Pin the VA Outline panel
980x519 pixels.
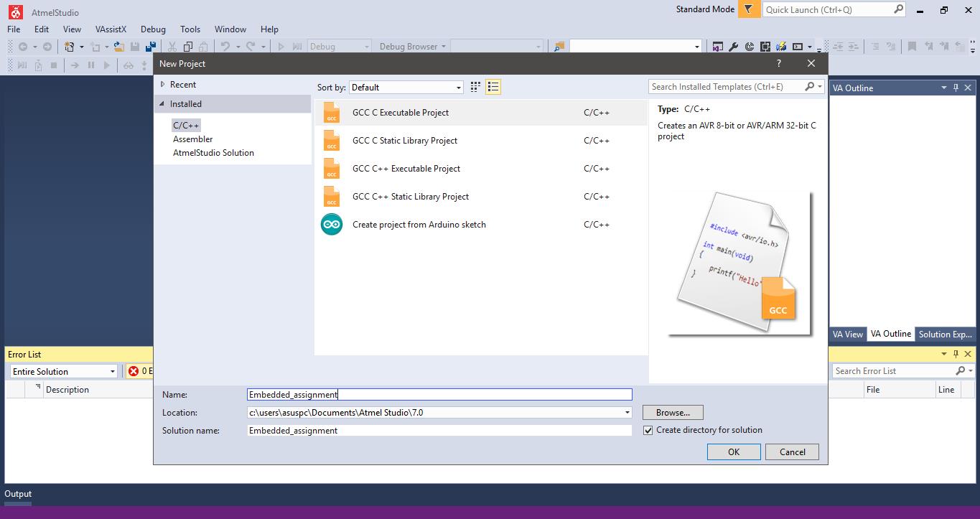click(956, 88)
